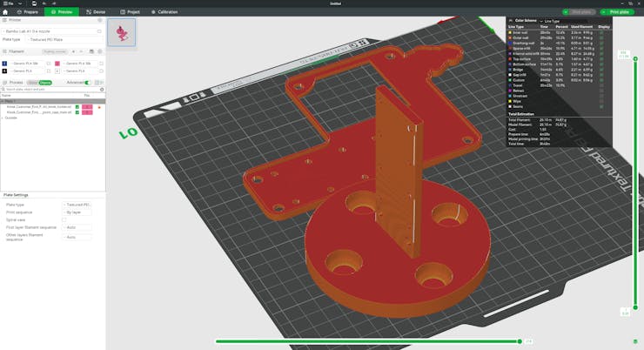Toggle printable checkbox for knob_holder object

(x=77, y=107)
